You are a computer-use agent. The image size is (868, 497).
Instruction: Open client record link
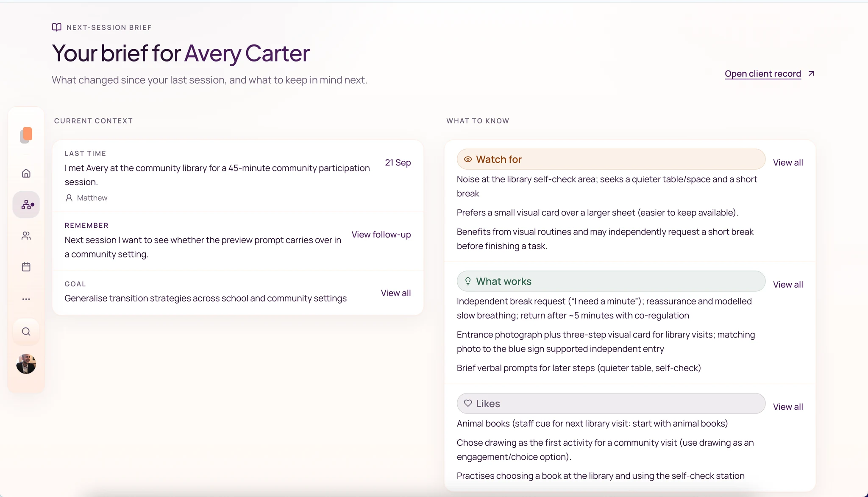[x=763, y=74]
